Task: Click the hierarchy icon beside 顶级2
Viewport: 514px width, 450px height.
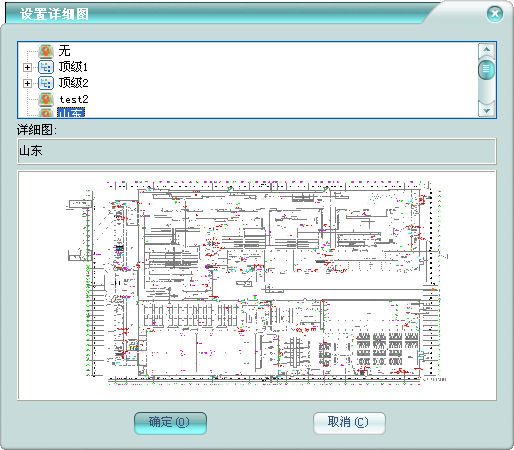Action: point(46,83)
